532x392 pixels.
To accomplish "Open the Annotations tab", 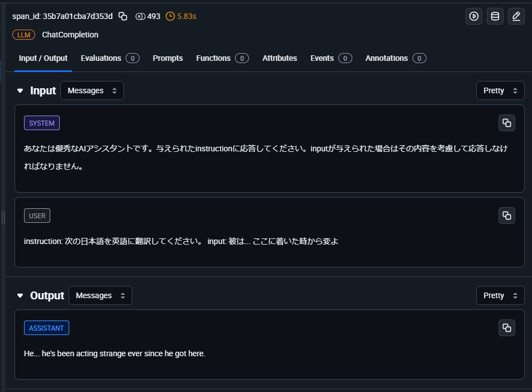I will (x=395, y=58).
